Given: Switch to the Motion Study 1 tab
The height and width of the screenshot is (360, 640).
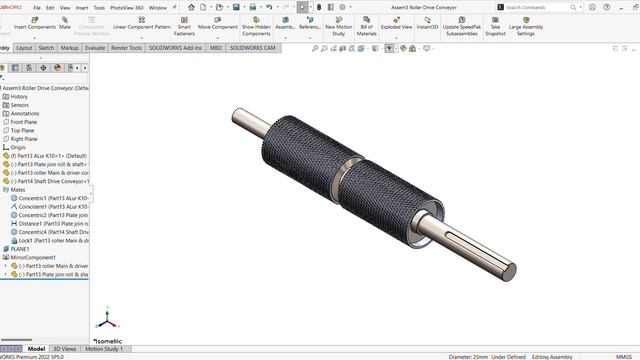Looking at the screenshot, I should [104, 349].
